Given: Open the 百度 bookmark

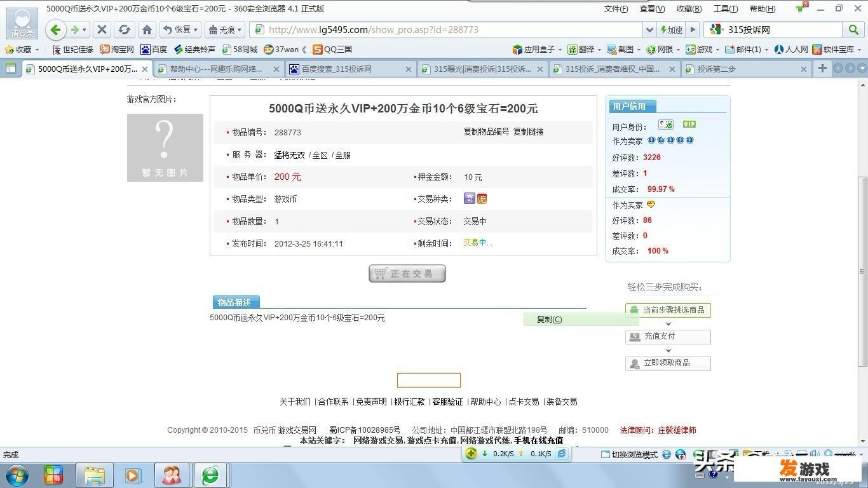Looking at the screenshot, I should (154, 49).
